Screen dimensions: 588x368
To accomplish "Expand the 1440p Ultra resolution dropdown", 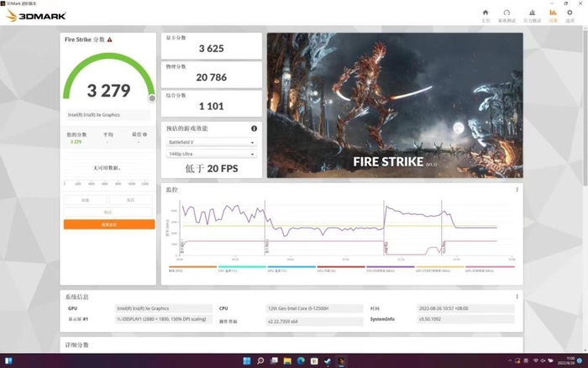I will tap(212, 155).
